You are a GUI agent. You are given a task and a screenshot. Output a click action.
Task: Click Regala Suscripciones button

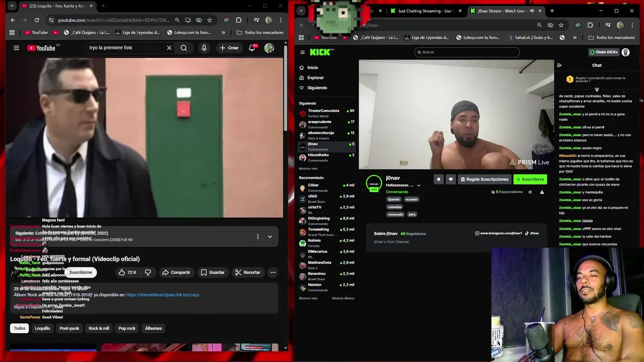click(484, 179)
